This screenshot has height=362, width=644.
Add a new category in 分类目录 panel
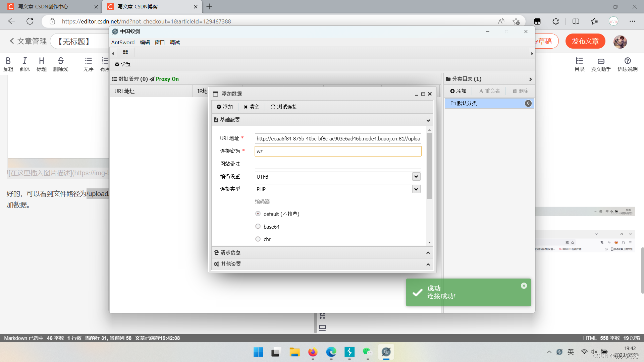458,91
